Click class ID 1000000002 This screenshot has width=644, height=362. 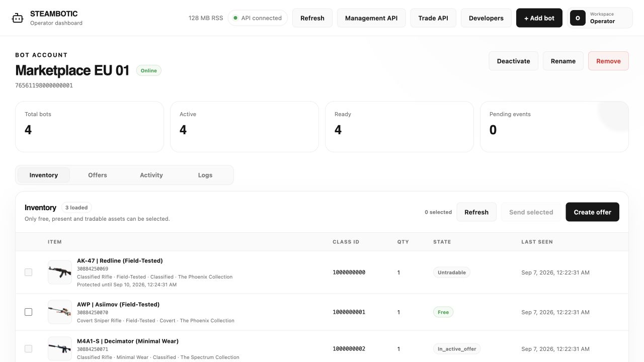[x=349, y=349]
